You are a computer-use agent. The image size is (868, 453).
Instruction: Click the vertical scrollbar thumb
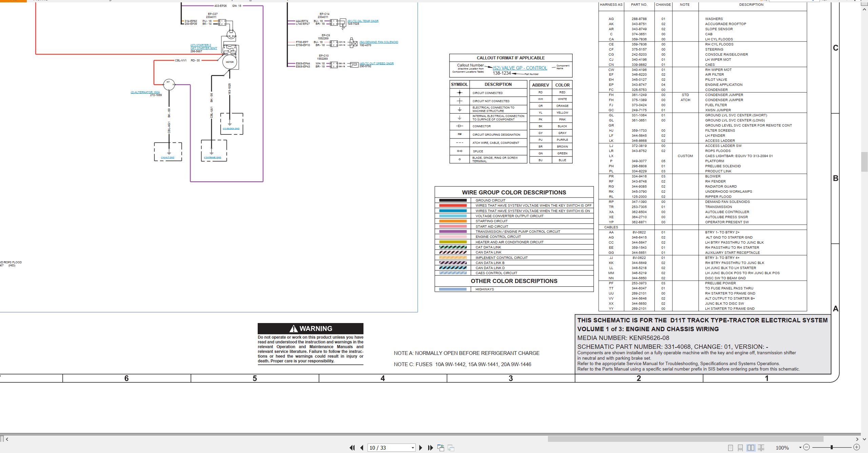(x=864, y=162)
